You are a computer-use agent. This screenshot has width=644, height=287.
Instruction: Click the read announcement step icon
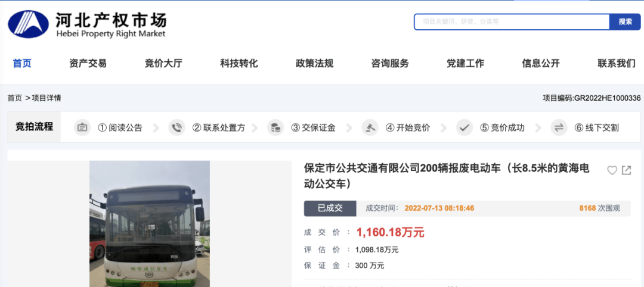pos(82,127)
